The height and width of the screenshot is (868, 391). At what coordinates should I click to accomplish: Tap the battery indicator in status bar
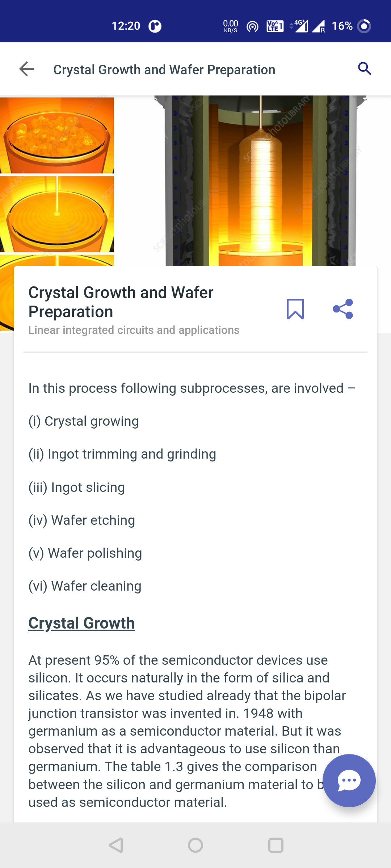(x=350, y=26)
